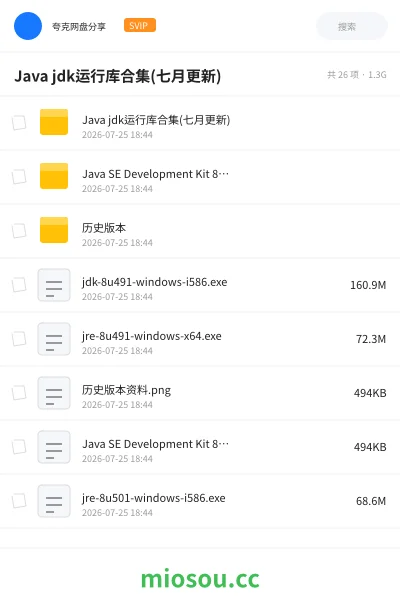This screenshot has width=400, height=600.
Task: Click the 历史版本 folder icon
Action: [x=54, y=230]
